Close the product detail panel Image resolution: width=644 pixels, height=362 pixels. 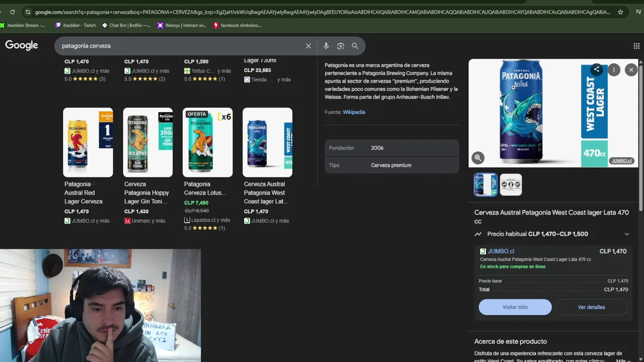pos(631,70)
